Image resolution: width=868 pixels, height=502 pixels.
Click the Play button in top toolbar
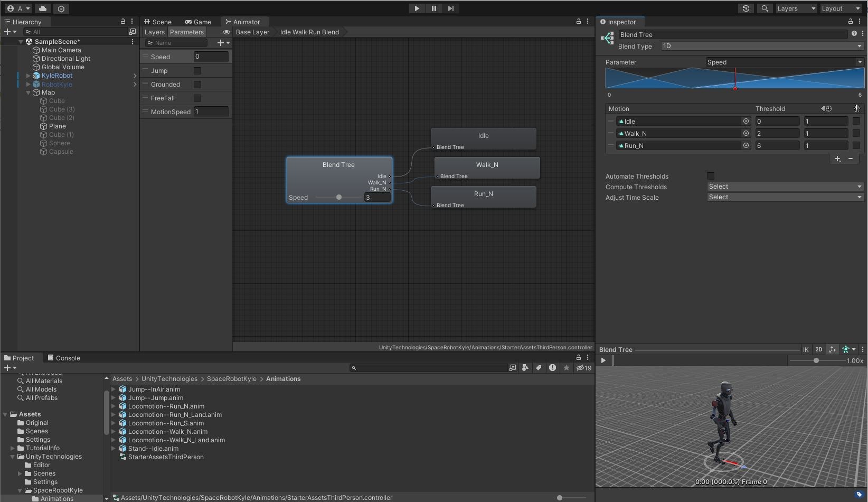pyautogui.click(x=417, y=8)
